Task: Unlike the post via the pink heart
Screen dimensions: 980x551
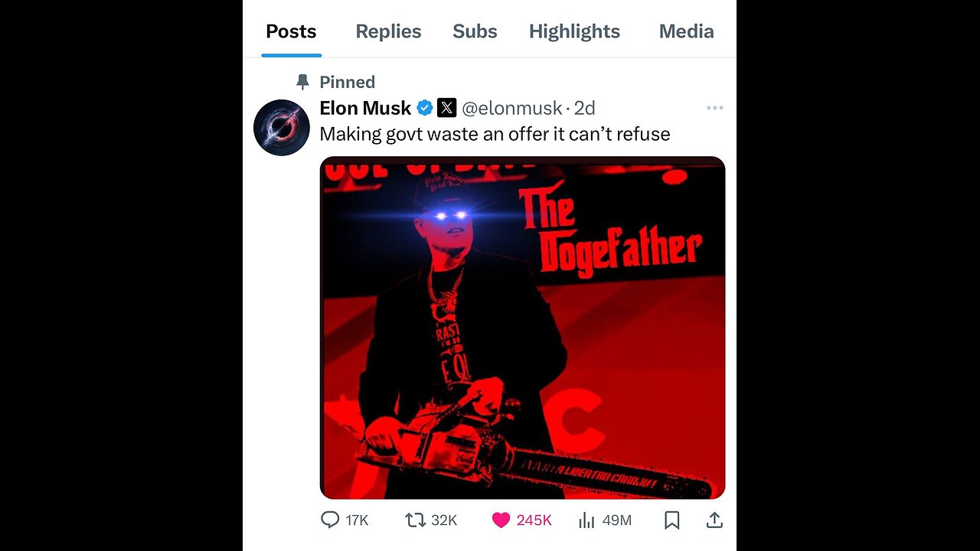Action: (501, 520)
